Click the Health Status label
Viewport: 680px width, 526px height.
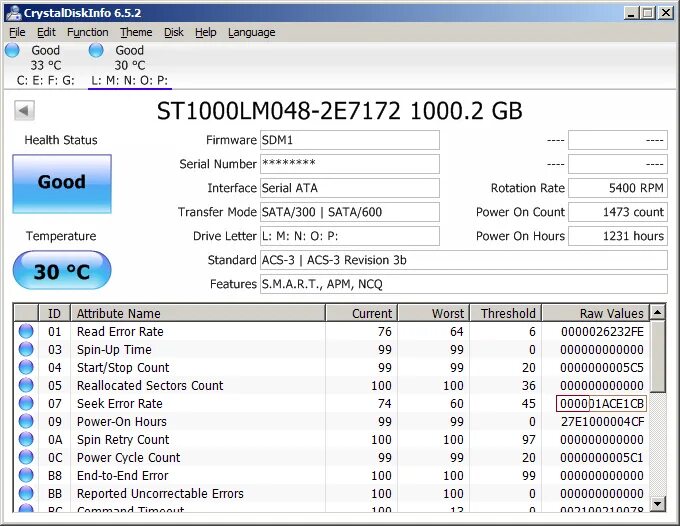(61, 140)
